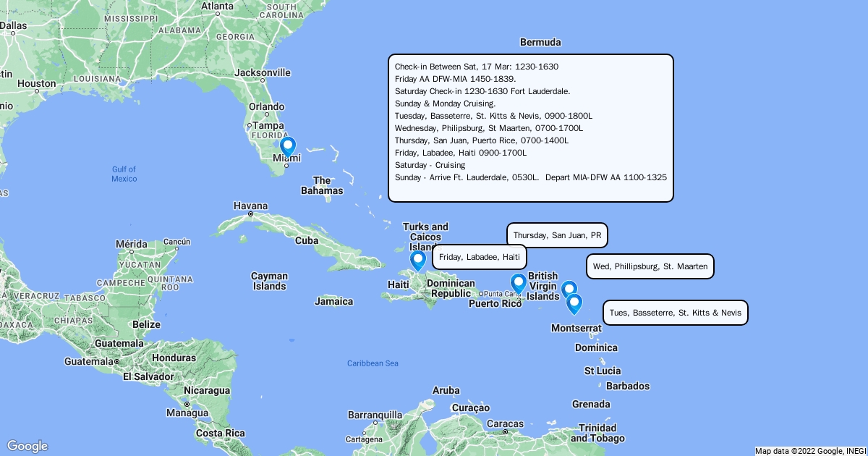Click the Puerto Rico map label

coord(495,303)
